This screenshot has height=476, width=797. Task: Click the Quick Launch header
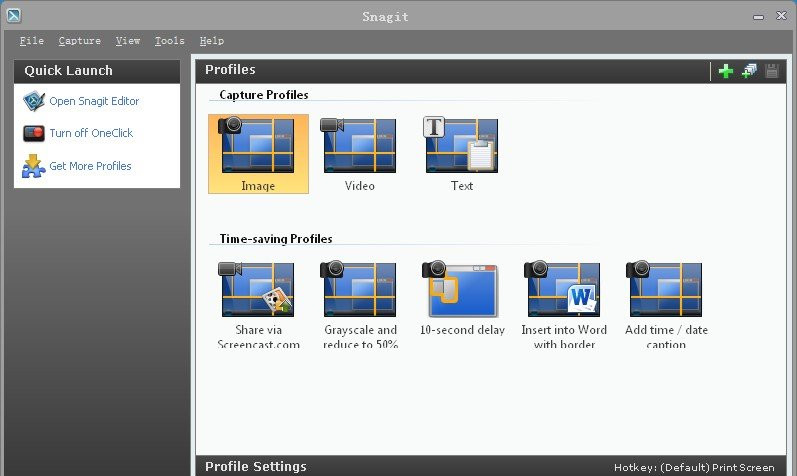click(x=69, y=71)
